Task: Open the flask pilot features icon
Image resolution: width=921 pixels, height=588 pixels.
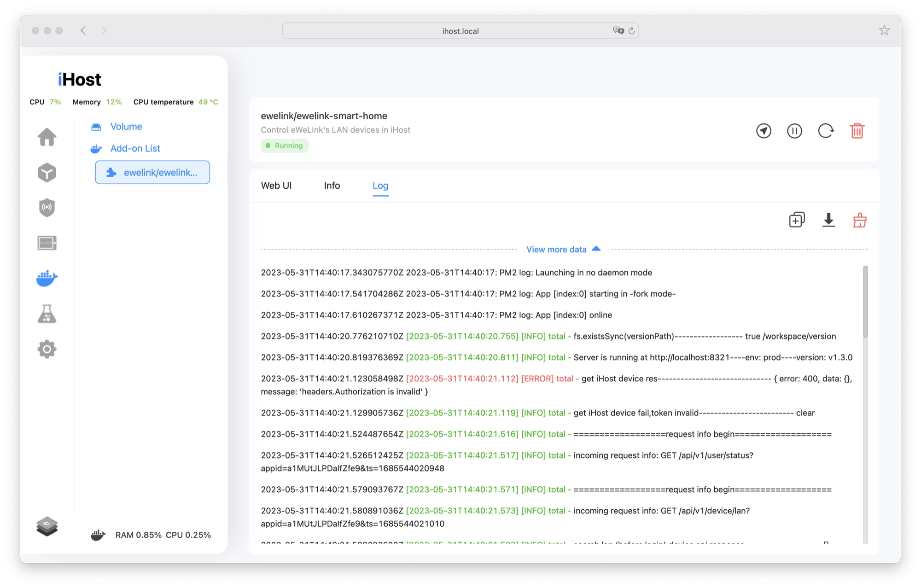Action: pyautogui.click(x=47, y=314)
